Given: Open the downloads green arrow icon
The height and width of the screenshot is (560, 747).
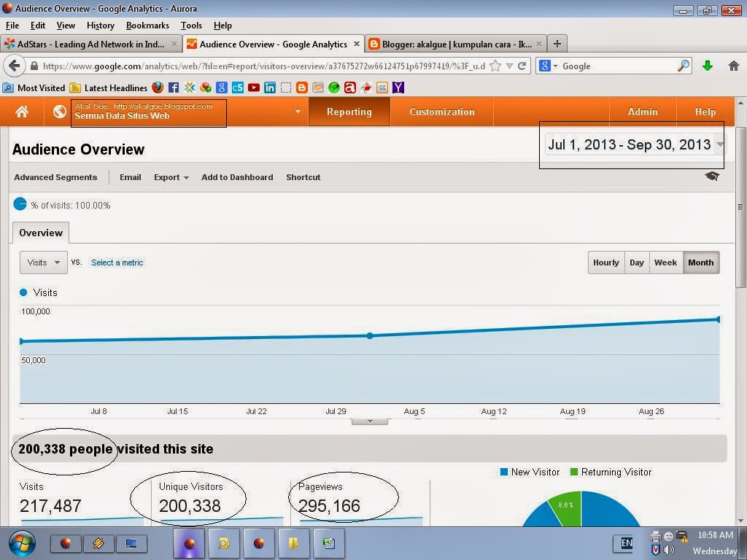Looking at the screenshot, I should tap(708, 66).
